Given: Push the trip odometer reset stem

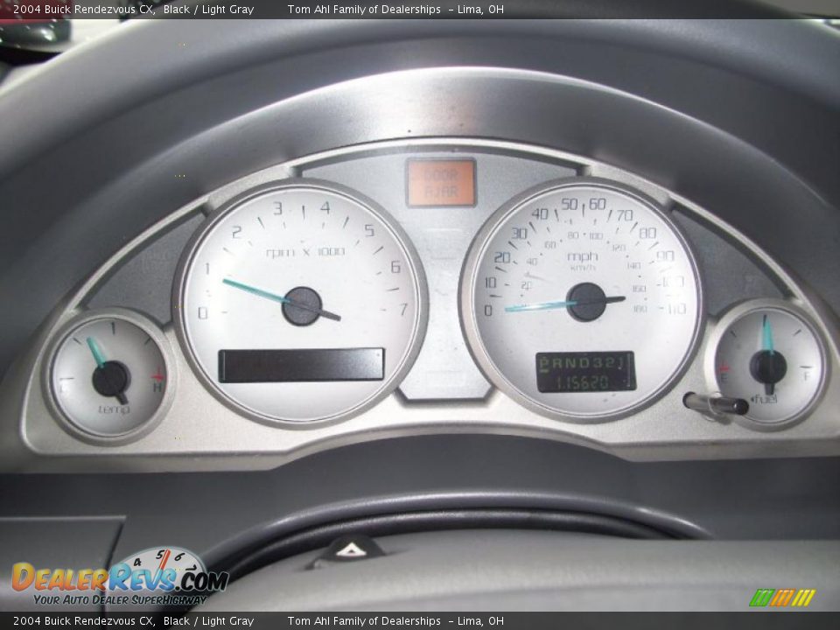Looking at the screenshot, I should 716,404.
